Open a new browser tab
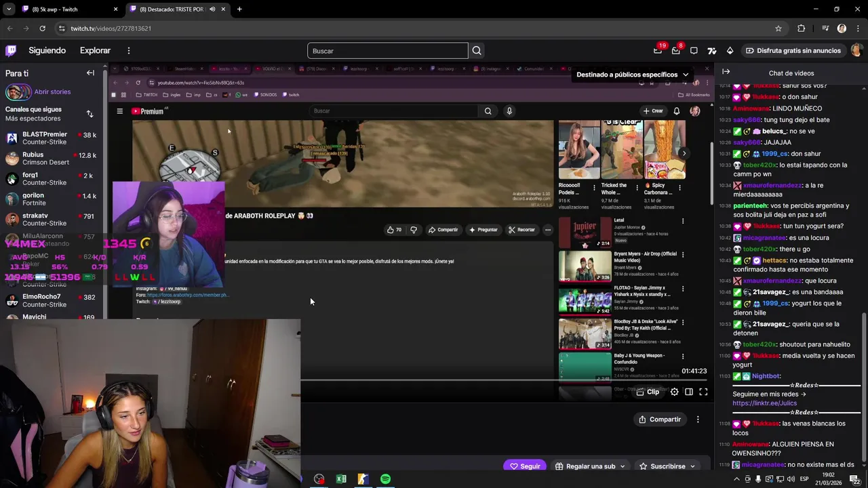This screenshot has width=868, height=488. click(x=239, y=9)
